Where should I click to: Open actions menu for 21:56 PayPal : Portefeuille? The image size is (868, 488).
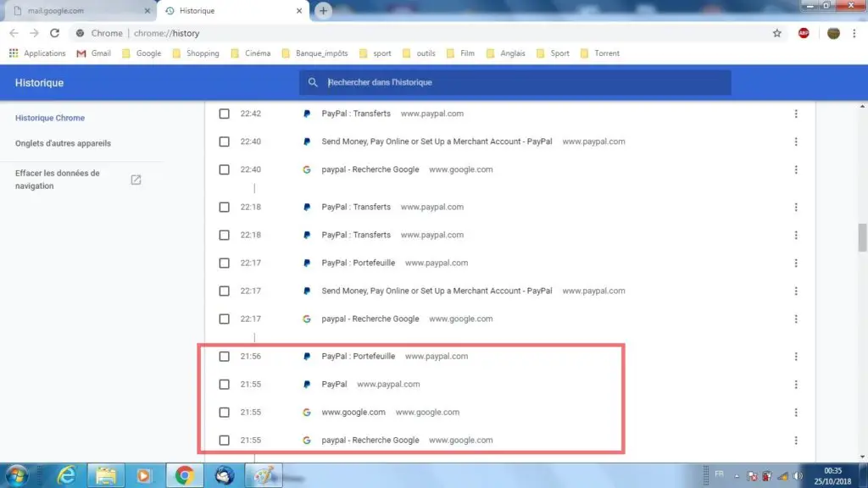[x=796, y=357]
